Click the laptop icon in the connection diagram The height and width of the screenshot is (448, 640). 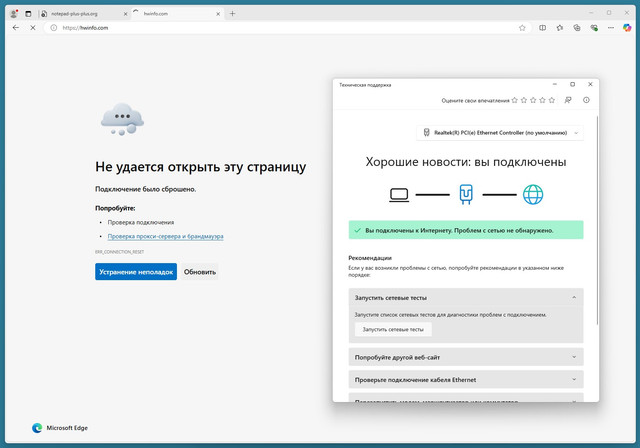click(399, 195)
